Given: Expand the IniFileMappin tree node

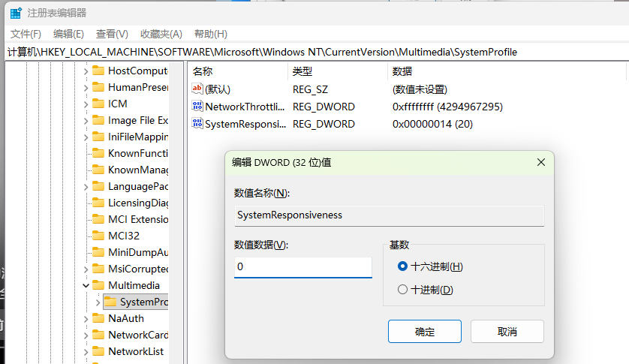Looking at the screenshot, I should click(86, 137).
